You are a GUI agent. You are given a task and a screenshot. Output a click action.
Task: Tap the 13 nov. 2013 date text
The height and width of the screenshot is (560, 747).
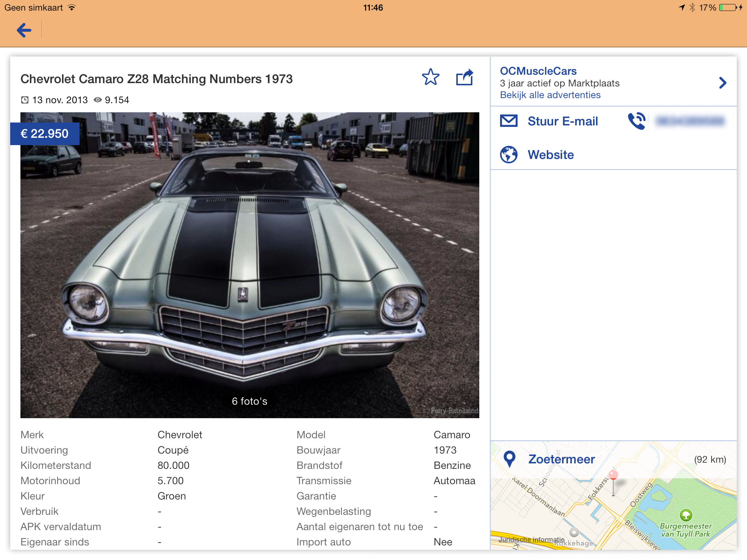point(60,100)
